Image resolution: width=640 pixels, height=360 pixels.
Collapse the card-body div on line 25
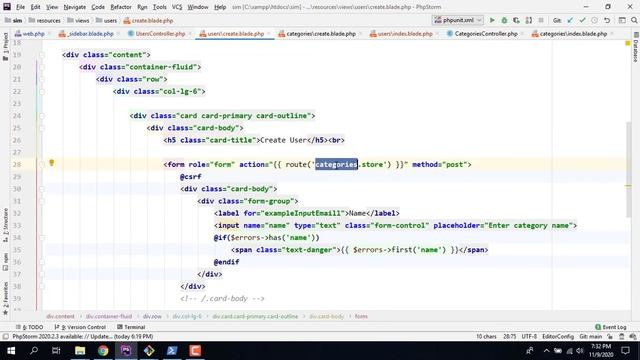click(42, 128)
